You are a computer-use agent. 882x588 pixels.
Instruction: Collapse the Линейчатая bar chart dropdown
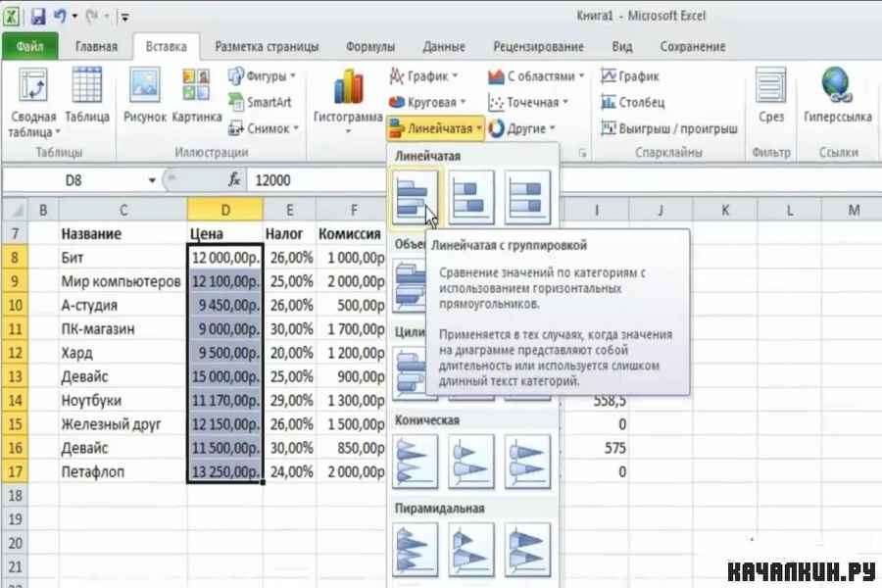435,128
